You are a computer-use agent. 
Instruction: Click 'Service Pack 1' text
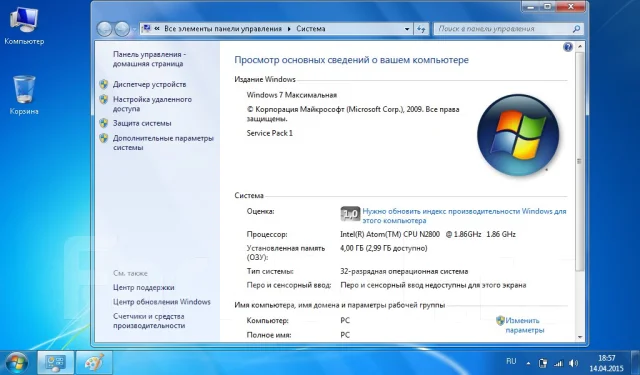269,133
